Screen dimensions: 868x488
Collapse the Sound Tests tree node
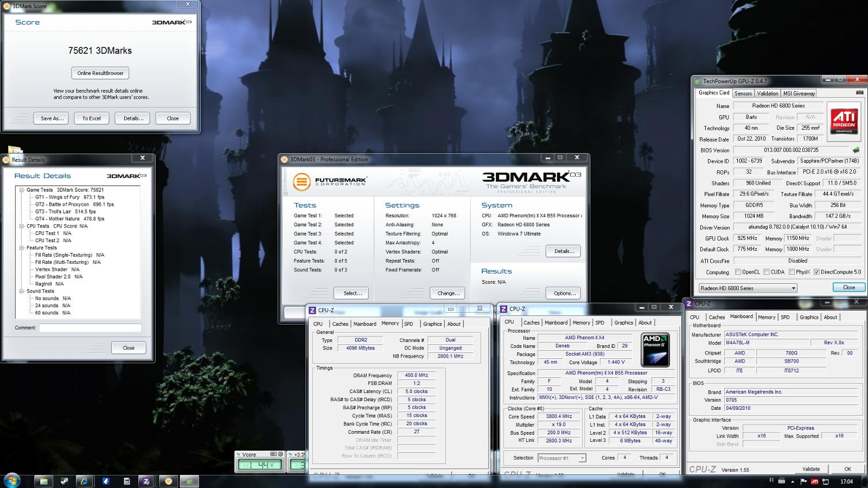point(22,291)
